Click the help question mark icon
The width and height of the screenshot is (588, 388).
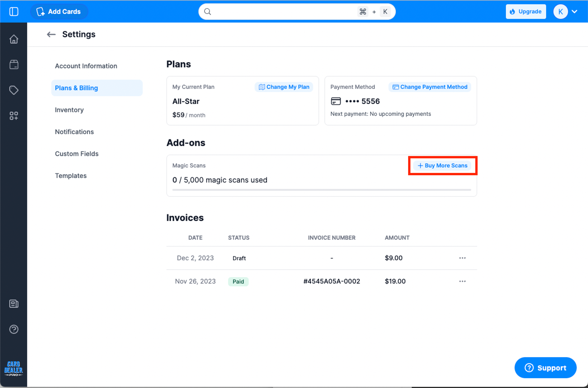tap(14, 329)
